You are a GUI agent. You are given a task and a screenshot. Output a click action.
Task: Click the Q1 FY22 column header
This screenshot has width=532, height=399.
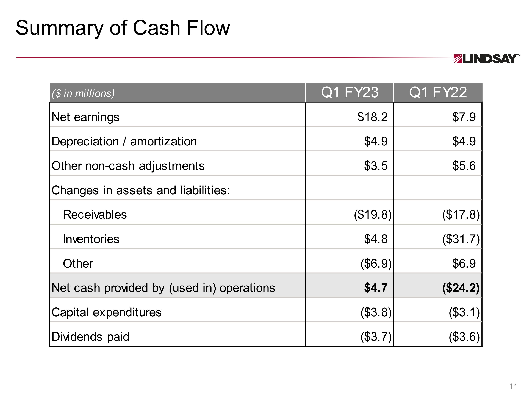coord(438,92)
